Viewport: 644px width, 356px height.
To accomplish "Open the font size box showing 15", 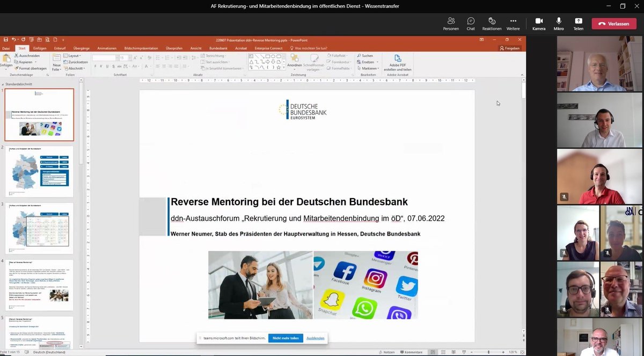I will coord(127,58).
